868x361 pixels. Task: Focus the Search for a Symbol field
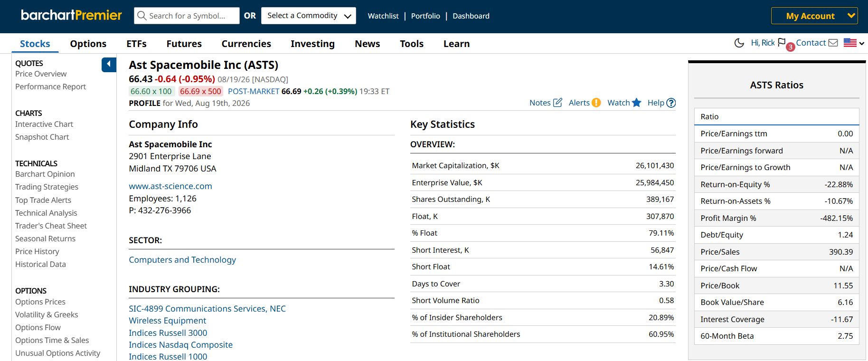(187, 16)
